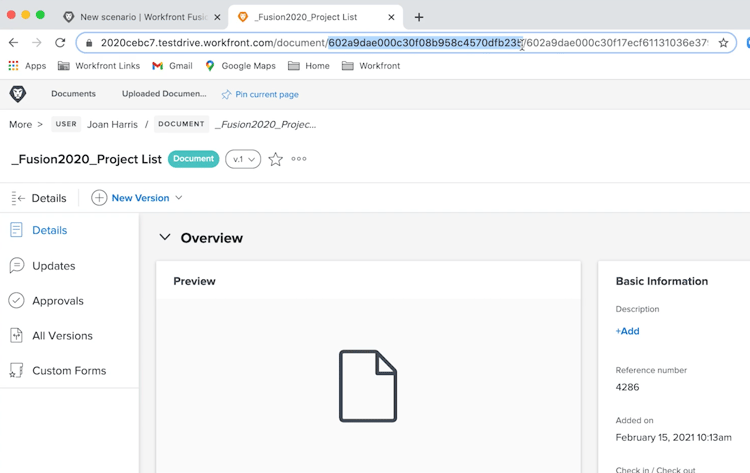Image resolution: width=750 pixels, height=473 pixels.
Task: Bookmark this page with the address bar star
Action: [x=723, y=43]
